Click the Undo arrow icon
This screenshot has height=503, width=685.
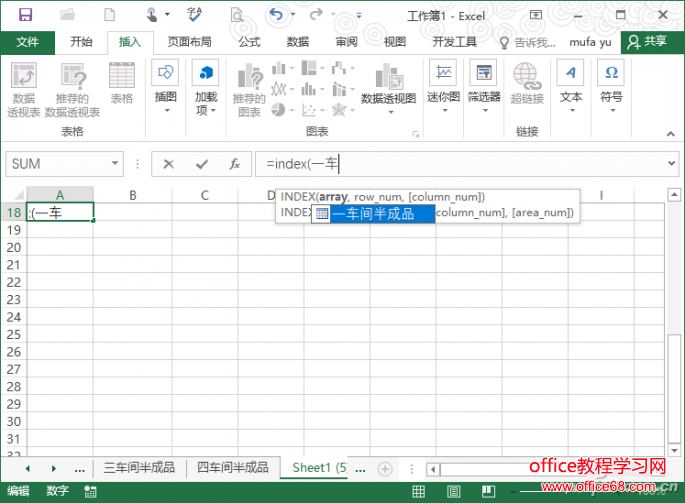click(276, 14)
